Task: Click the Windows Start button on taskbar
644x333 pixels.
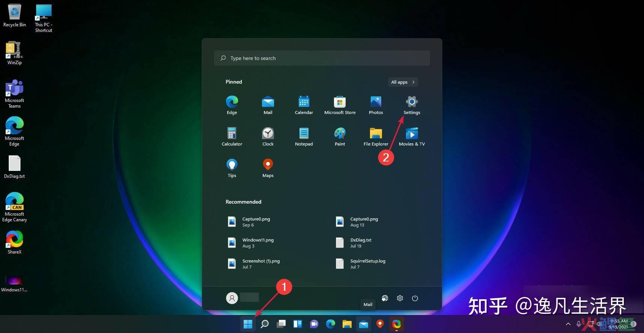Action: [248, 324]
